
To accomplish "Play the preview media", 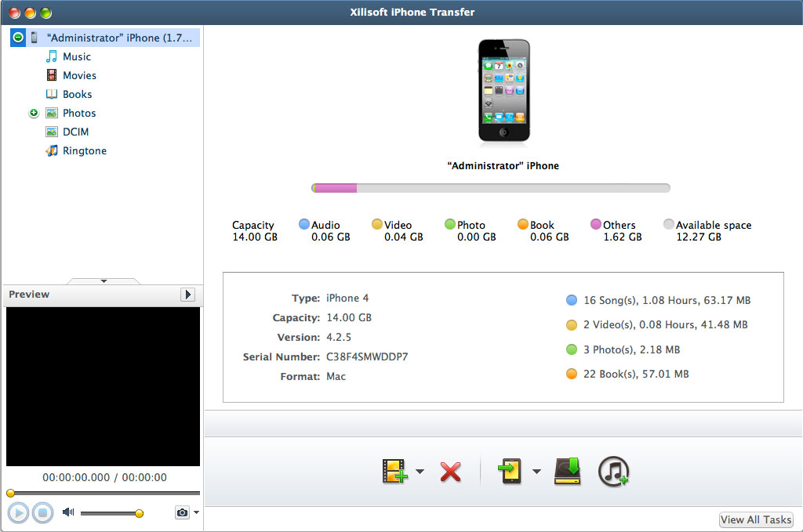I will pyautogui.click(x=19, y=512).
